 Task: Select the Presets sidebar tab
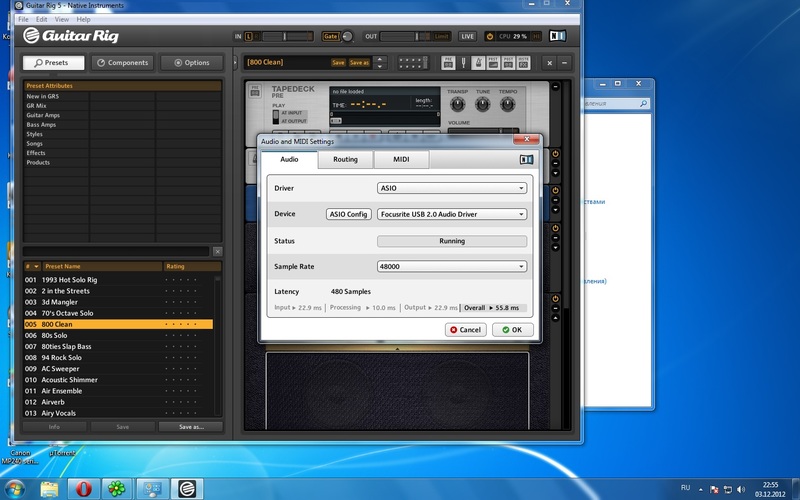point(53,63)
